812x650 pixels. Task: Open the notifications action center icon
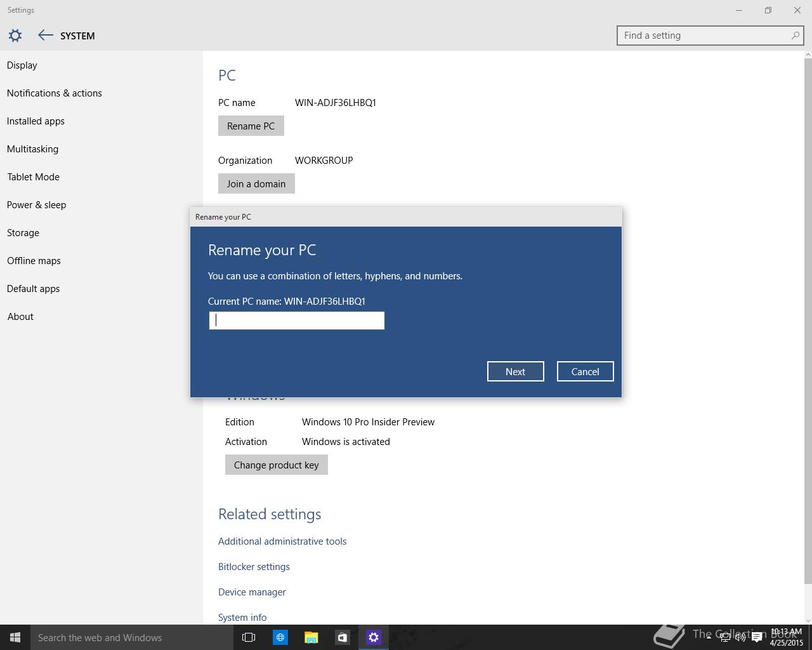tap(757, 637)
